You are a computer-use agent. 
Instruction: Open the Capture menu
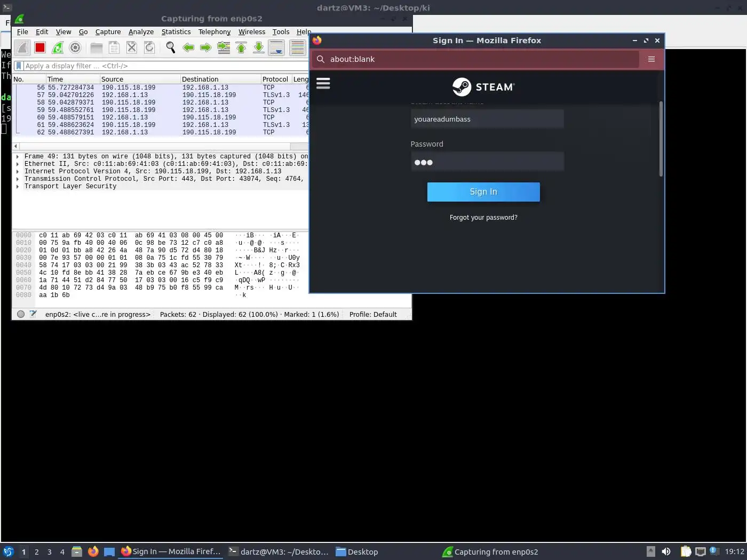108,32
